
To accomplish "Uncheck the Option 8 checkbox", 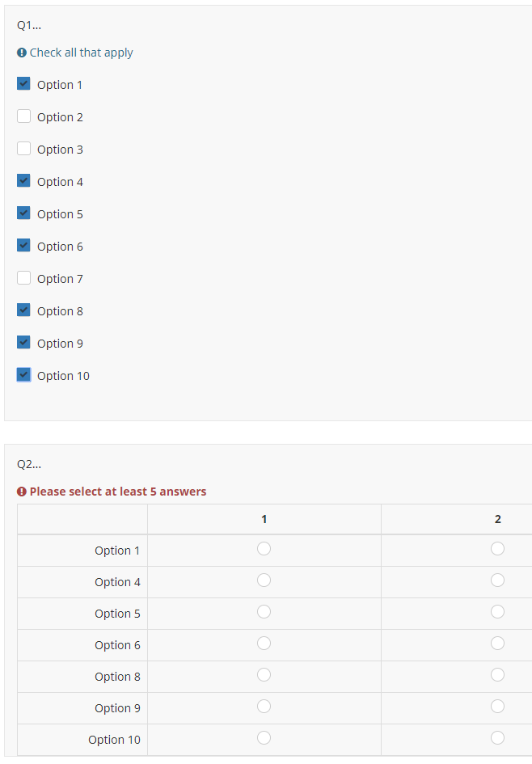I will tap(23, 310).
